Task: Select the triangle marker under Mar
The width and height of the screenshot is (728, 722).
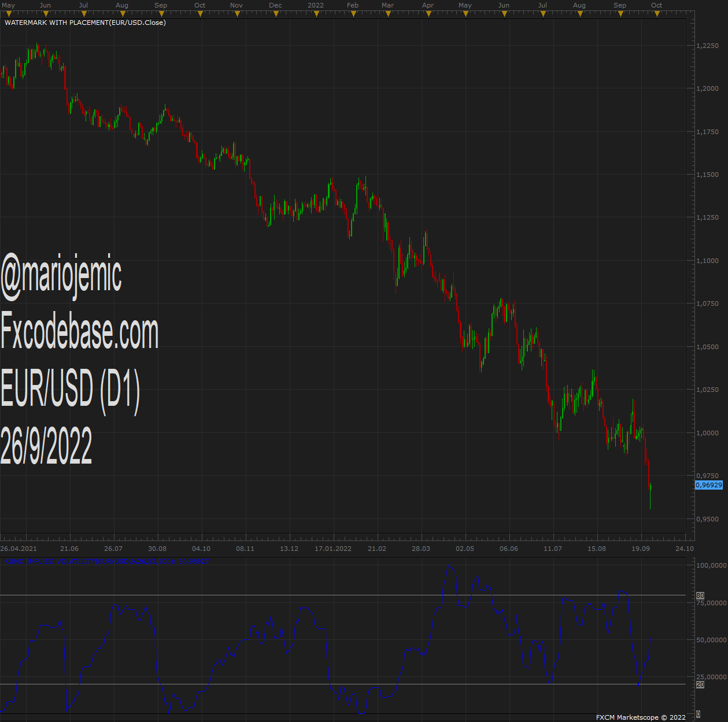Action: (389, 14)
